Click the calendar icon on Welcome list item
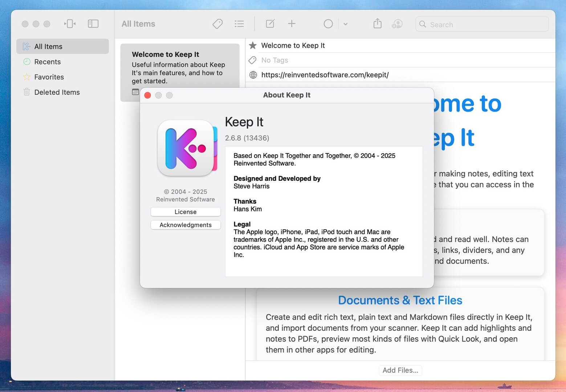This screenshot has height=392, width=566. (135, 92)
